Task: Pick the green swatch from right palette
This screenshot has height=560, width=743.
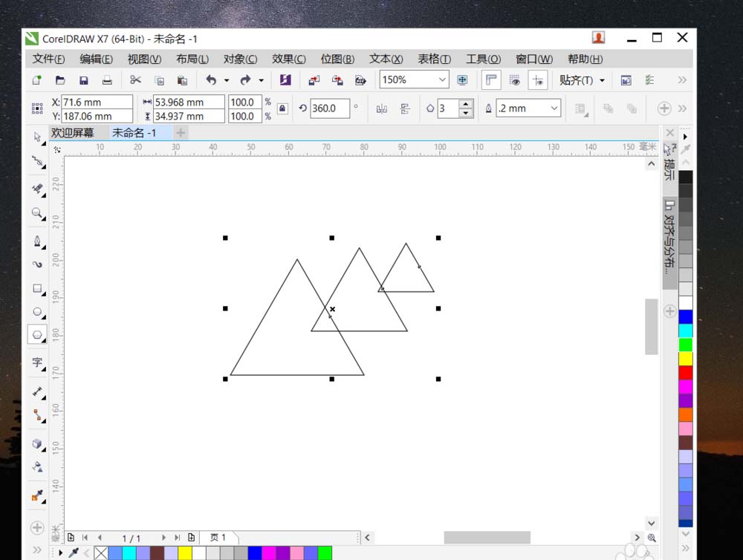Action: click(x=686, y=344)
